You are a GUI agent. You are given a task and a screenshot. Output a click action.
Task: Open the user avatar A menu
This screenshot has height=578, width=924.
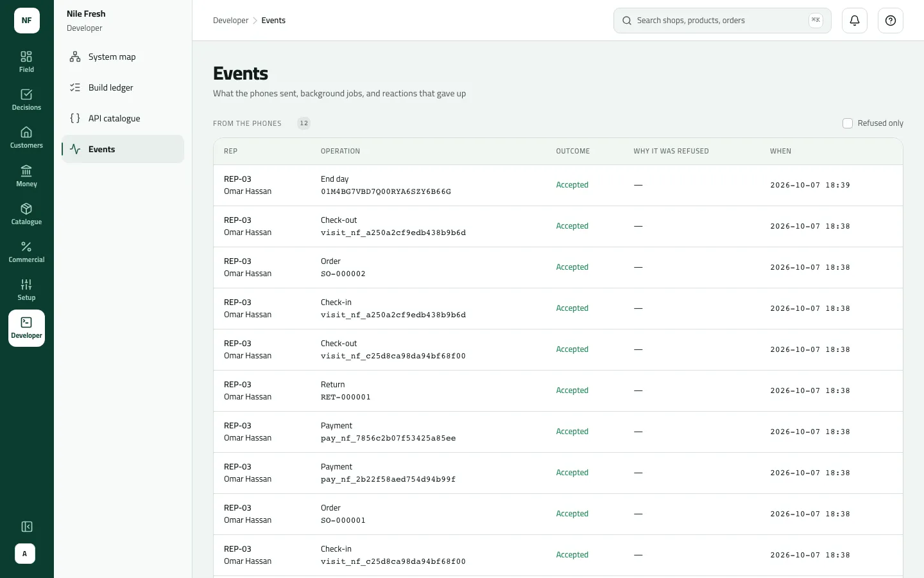coord(25,554)
